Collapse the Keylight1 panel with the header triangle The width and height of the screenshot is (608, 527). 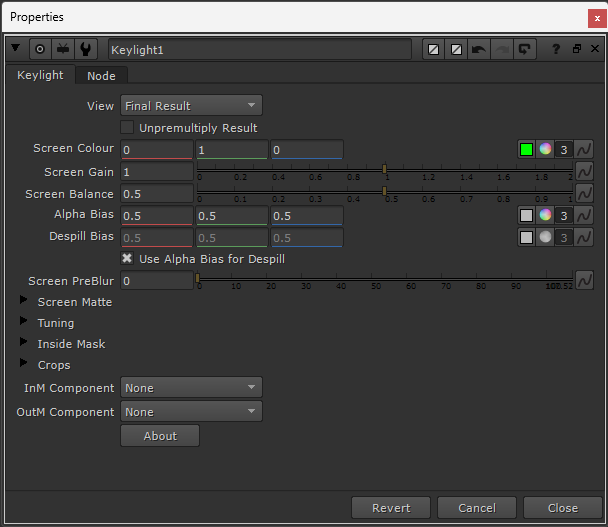(x=16, y=48)
